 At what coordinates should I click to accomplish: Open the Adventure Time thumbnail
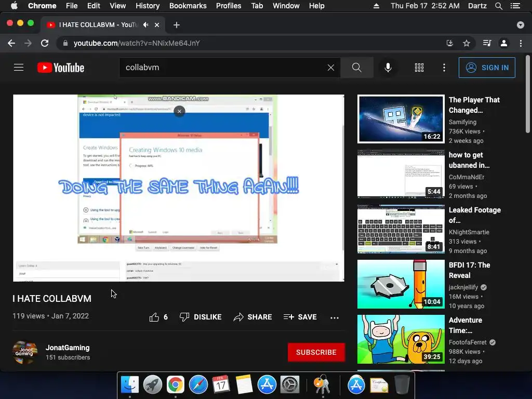(x=401, y=339)
